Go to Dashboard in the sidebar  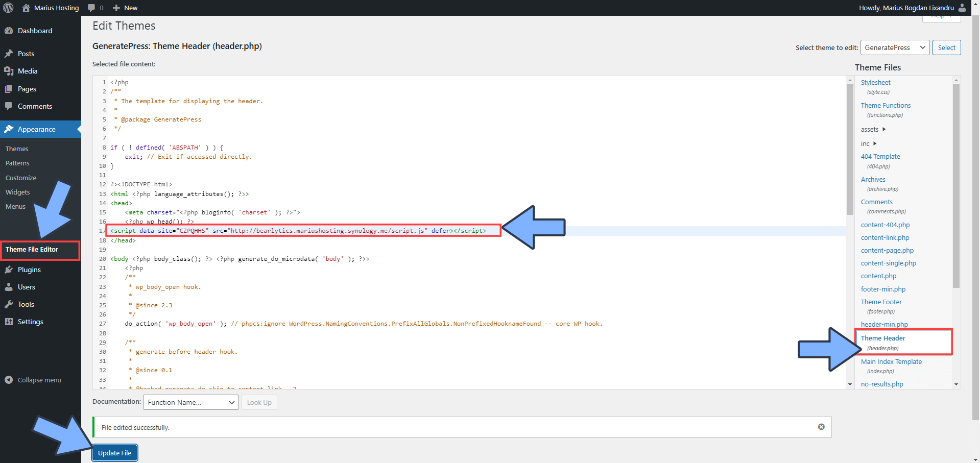(35, 31)
